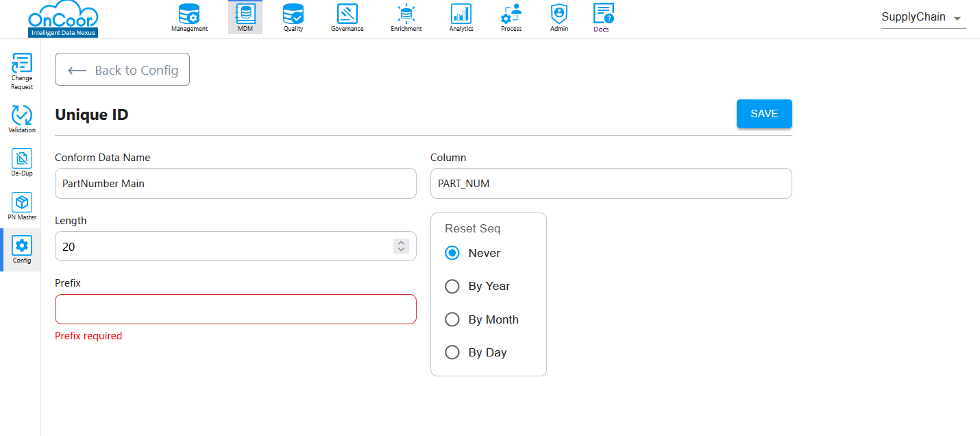Click the Column field label

[x=448, y=158]
